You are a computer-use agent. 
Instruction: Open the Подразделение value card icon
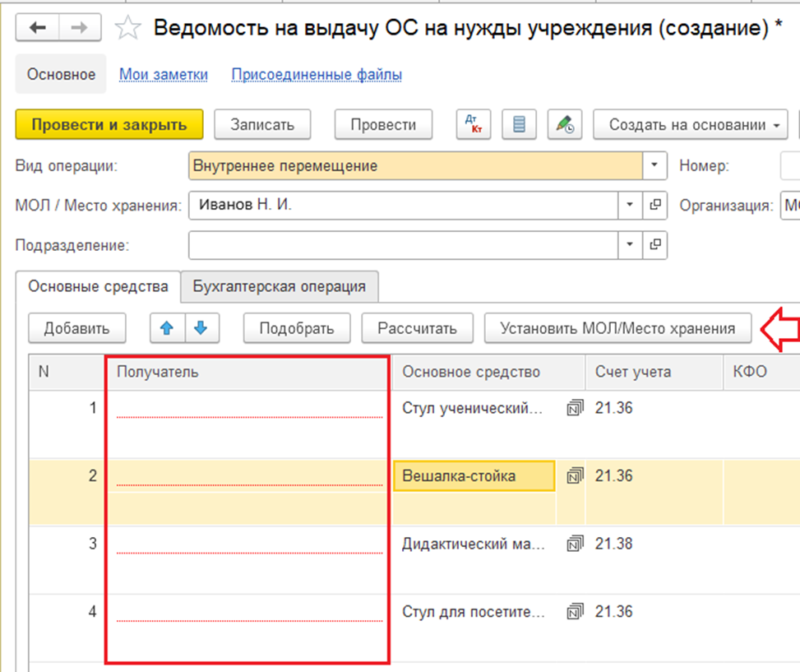655,245
